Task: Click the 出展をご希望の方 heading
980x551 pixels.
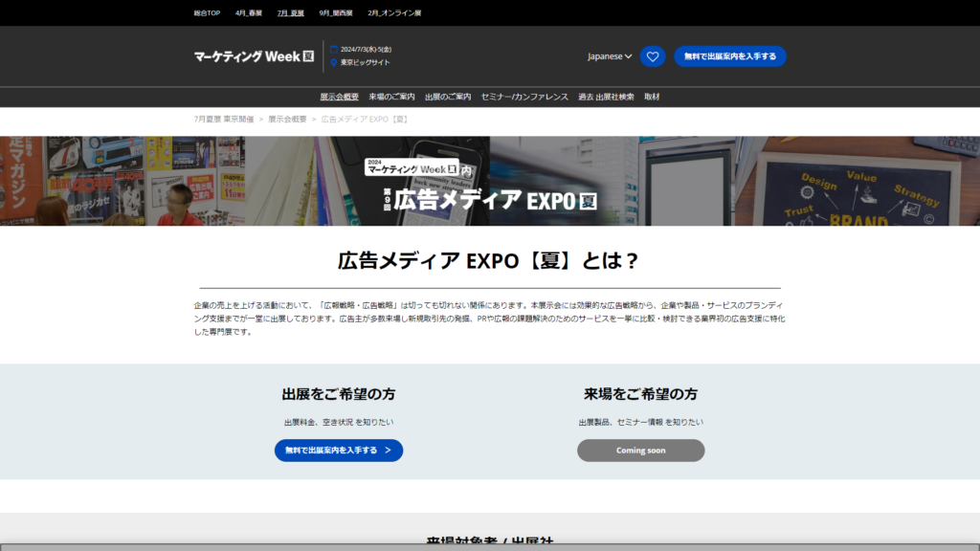Action: tap(339, 394)
